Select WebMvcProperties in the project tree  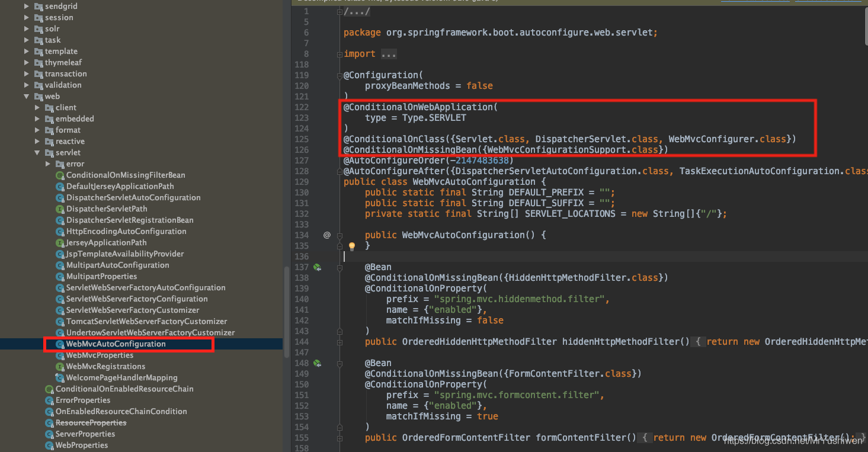pos(100,355)
